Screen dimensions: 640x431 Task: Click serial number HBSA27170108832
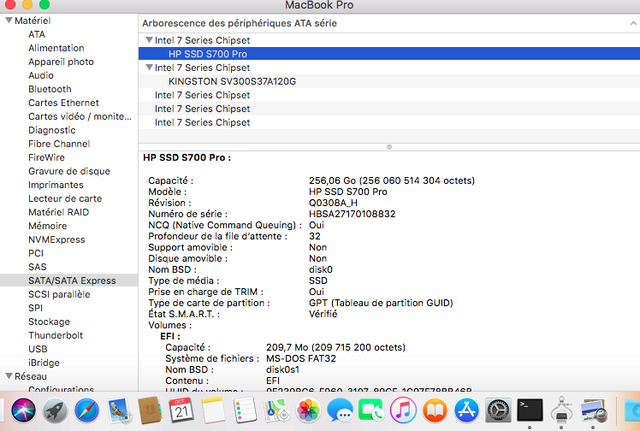(352, 214)
